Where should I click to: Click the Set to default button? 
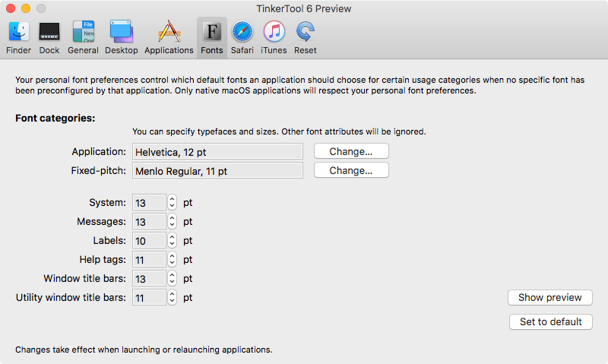[x=551, y=321]
